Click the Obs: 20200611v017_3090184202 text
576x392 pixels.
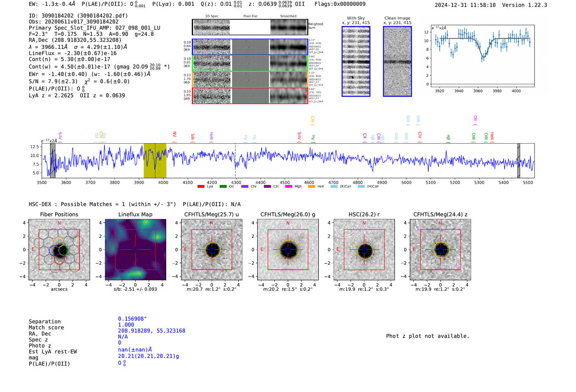coord(74,22)
